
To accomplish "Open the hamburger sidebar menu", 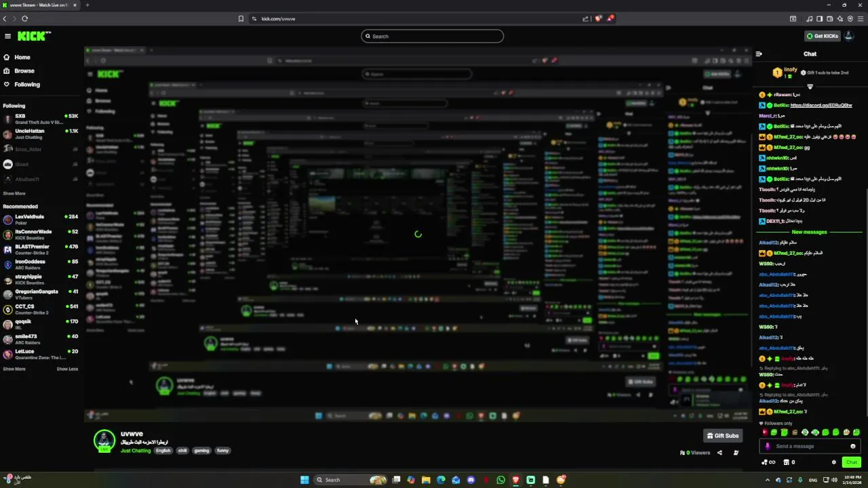I will tap(7, 36).
